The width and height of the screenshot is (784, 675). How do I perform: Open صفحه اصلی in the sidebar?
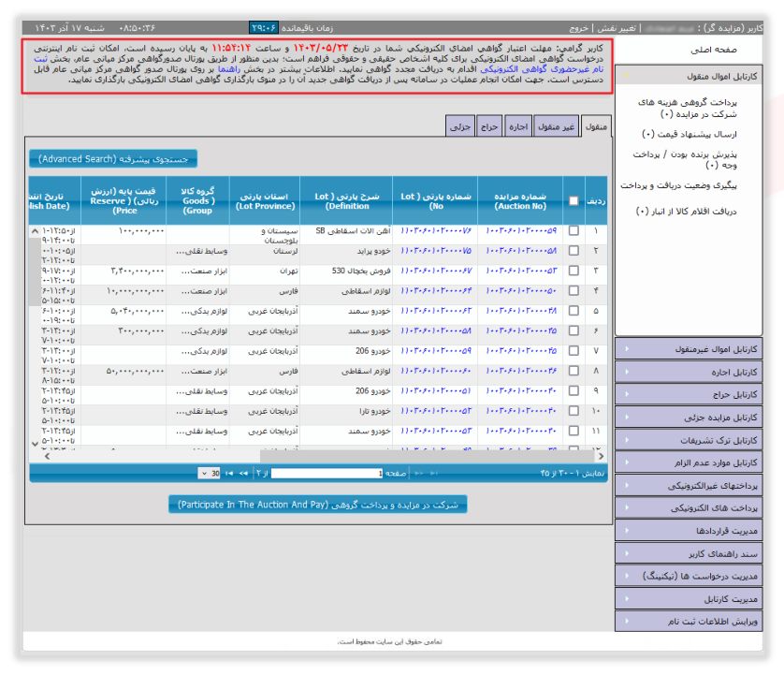(x=714, y=50)
